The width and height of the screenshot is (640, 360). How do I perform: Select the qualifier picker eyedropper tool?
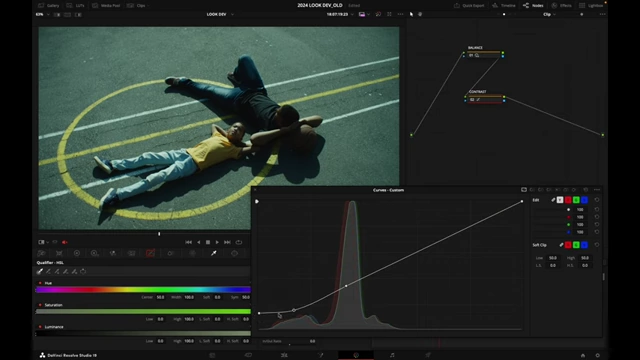click(40, 271)
